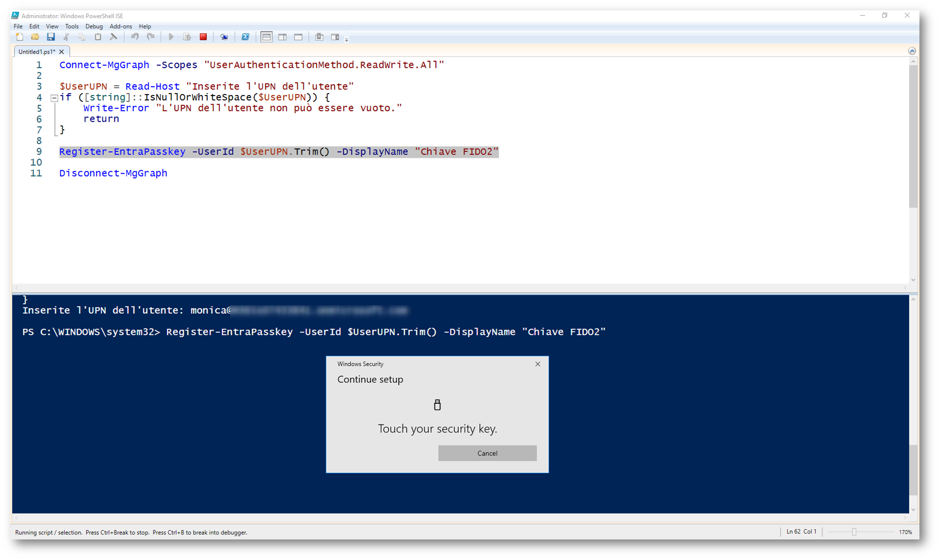Click the PowerShell ISE title bar icon
This screenshot has width=940, height=560.
(x=15, y=16)
